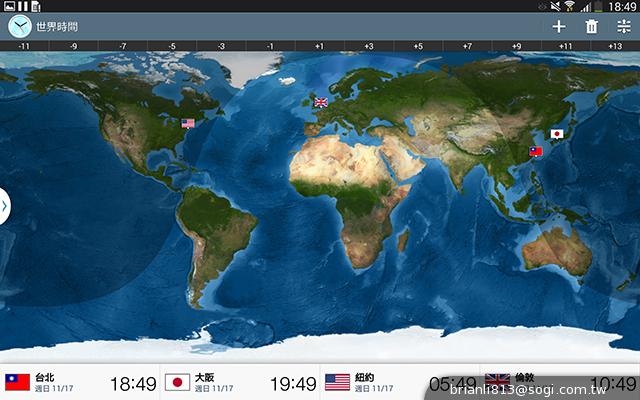Tap the clock icon beside 世界時間
The height and width of the screenshot is (400, 640).
pos(21,27)
